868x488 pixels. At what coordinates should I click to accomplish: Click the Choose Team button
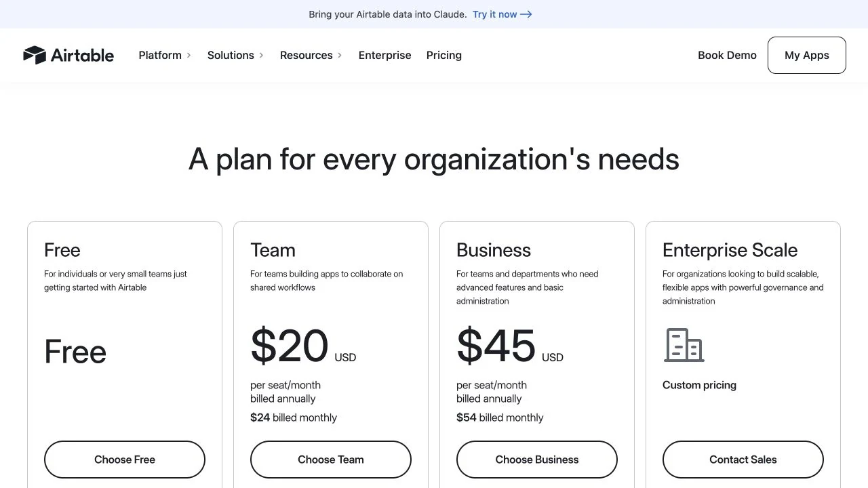331,460
